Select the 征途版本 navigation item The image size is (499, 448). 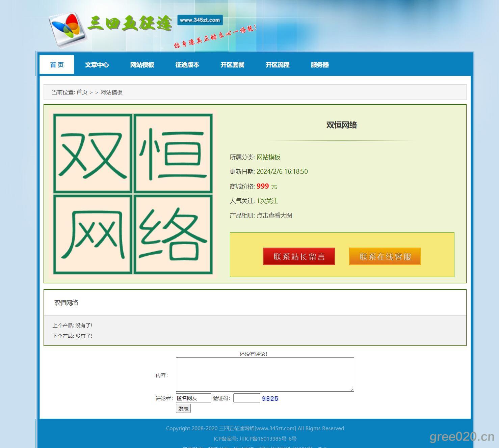click(x=187, y=65)
